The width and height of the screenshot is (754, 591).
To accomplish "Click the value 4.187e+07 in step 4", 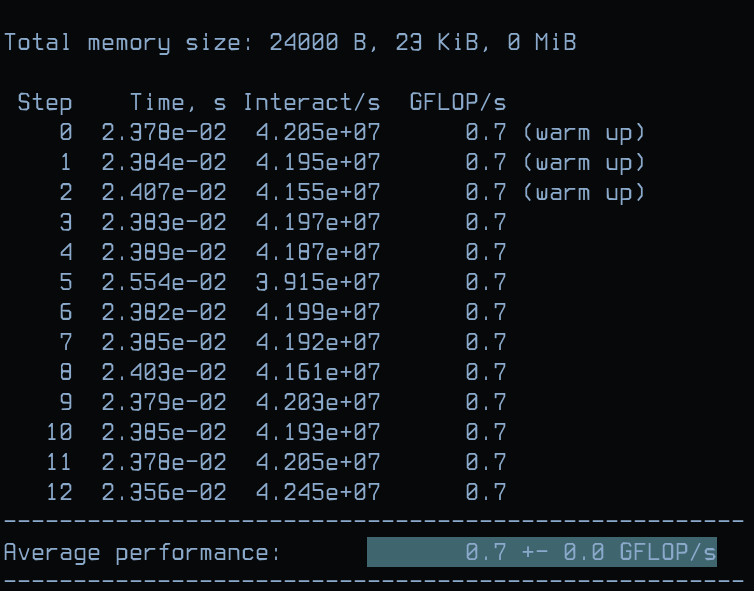I will 318,252.
